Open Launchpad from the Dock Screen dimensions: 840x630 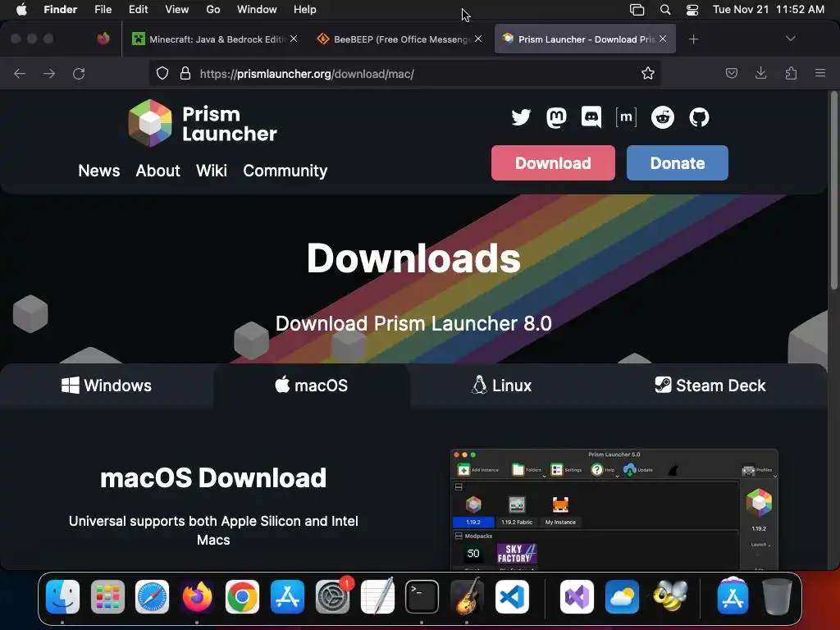coord(107,597)
